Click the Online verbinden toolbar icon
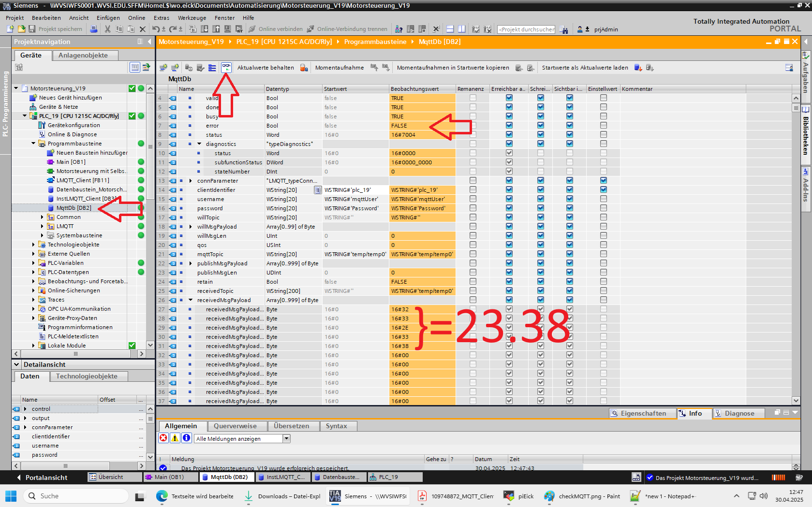 click(252, 29)
